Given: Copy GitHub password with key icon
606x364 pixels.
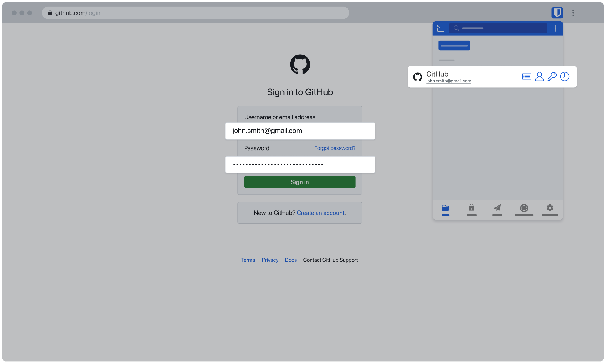Looking at the screenshot, I should click(x=552, y=77).
